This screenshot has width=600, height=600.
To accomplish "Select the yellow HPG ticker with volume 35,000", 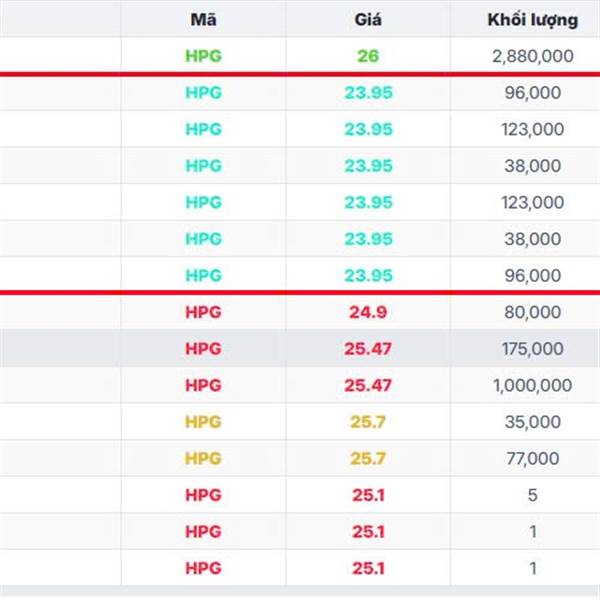I will click(203, 422).
